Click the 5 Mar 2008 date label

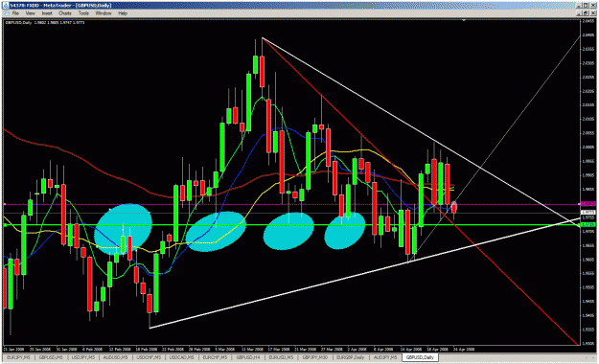(224, 349)
